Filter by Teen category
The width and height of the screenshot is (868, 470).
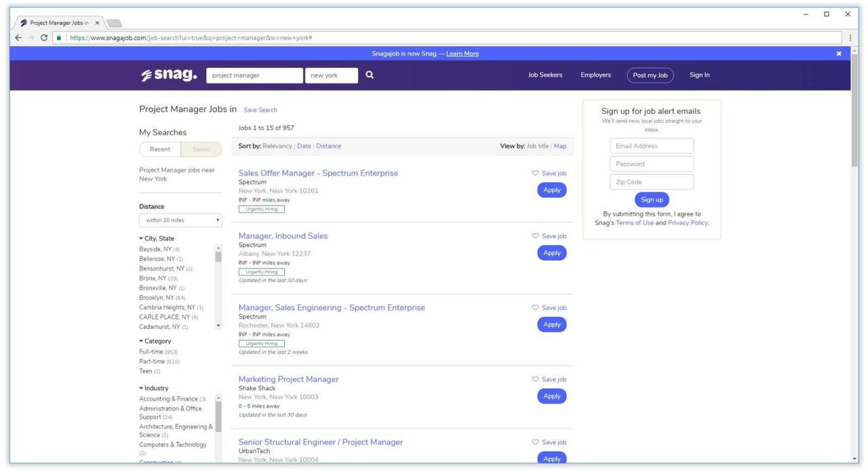[x=150, y=371]
